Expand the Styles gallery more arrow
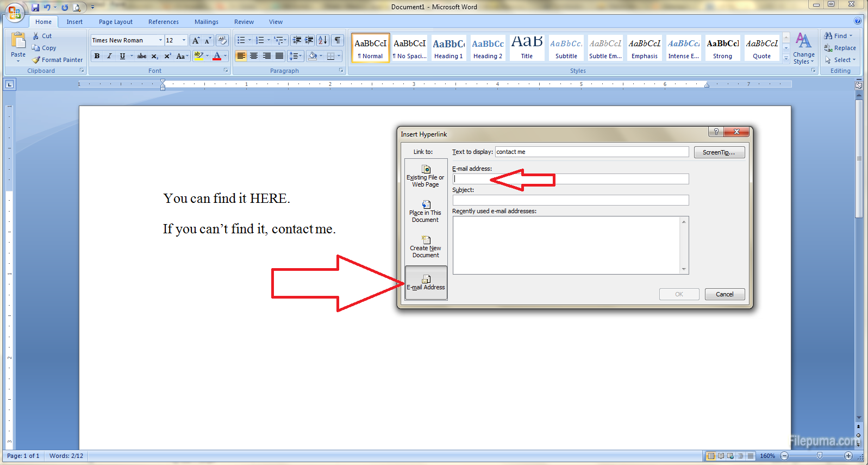This screenshot has height=465, width=868. (x=786, y=59)
